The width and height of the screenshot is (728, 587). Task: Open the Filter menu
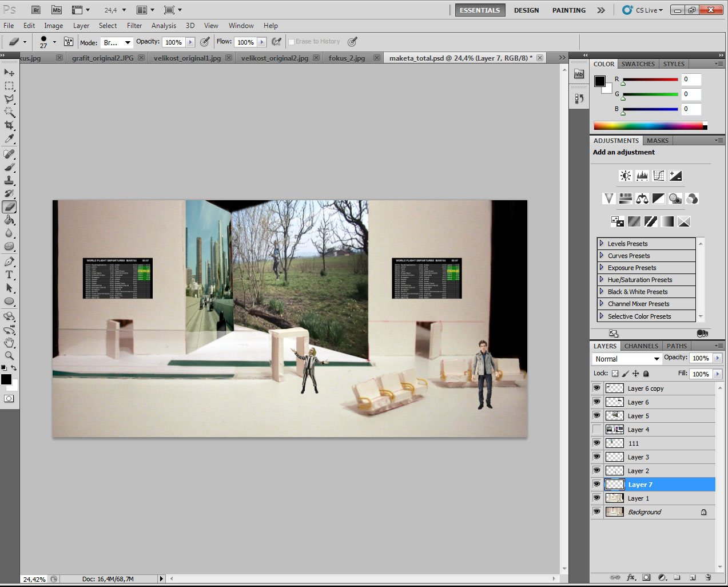tap(134, 26)
